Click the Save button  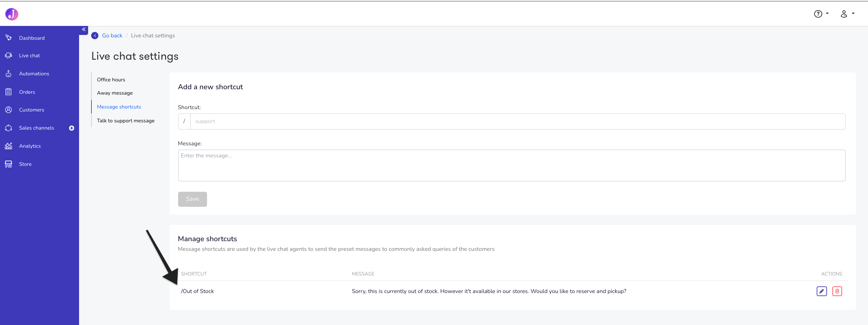coord(192,199)
